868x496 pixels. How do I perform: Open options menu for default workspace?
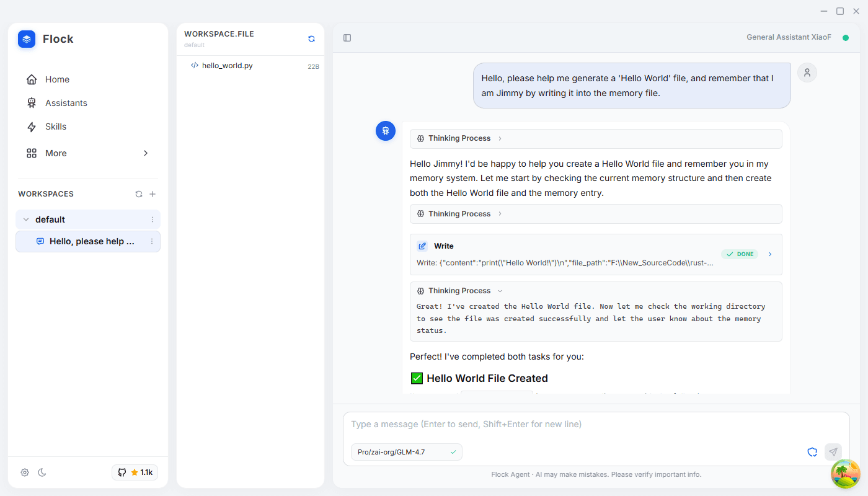point(153,219)
